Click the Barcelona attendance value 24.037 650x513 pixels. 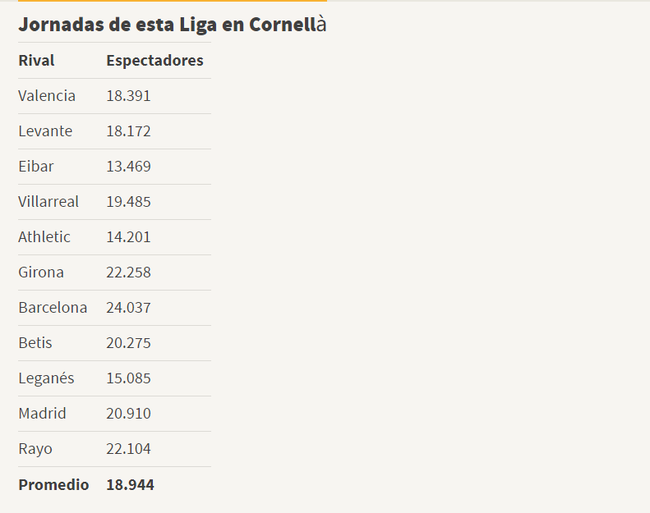click(129, 307)
